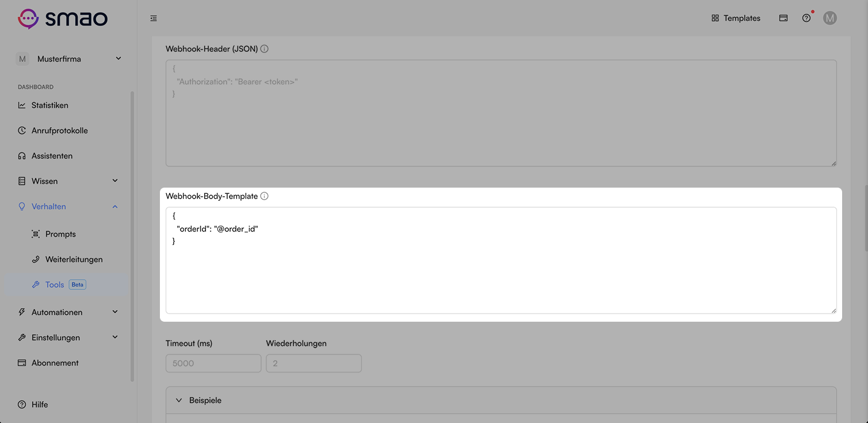Click the Hilfe question icon

[22, 405]
